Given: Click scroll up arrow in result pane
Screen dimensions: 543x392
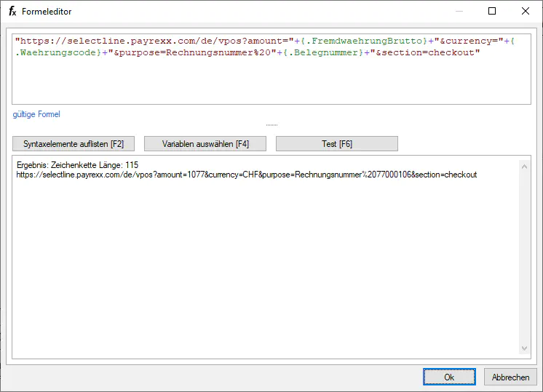Looking at the screenshot, I should pos(525,167).
